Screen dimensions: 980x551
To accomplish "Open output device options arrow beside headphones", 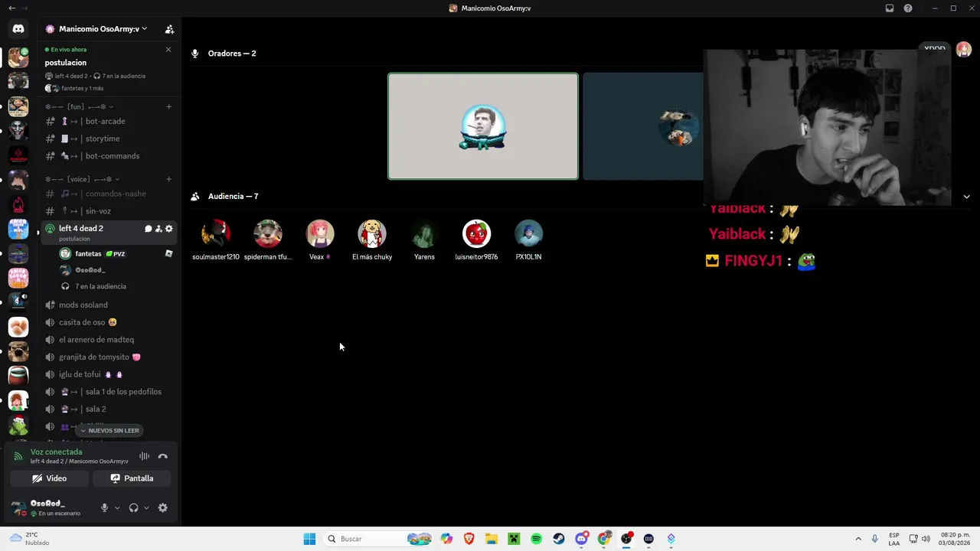I will point(146,507).
